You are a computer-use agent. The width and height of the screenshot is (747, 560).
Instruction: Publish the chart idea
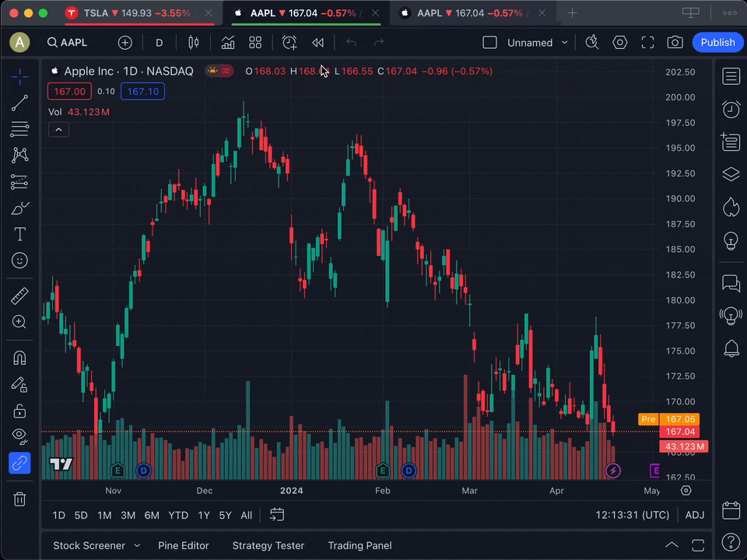(717, 42)
